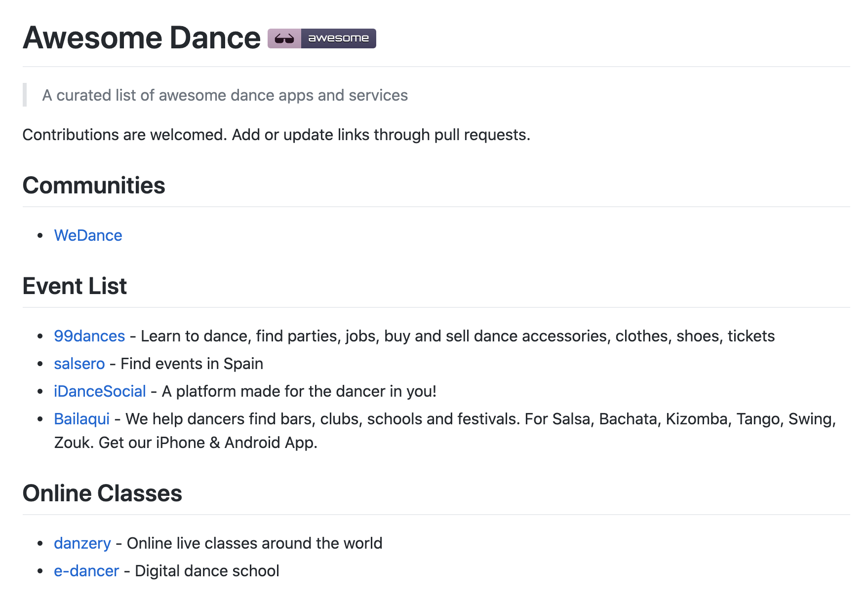
Task: Open the Bailaqui dancers link
Action: 81,418
